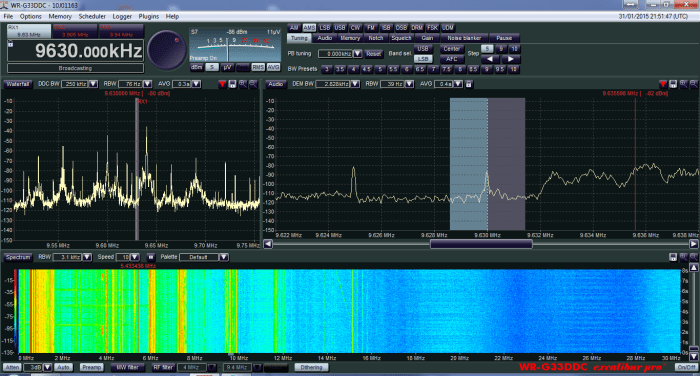Zoom in on the wideband waterfall
Screen dimensions: 700x376
pos(683,257)
